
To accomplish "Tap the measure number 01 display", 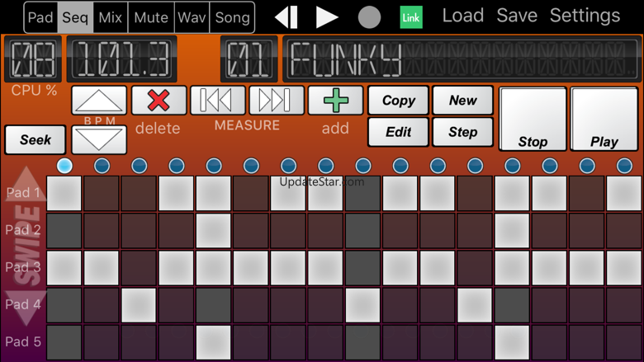I will click(249, 59).
